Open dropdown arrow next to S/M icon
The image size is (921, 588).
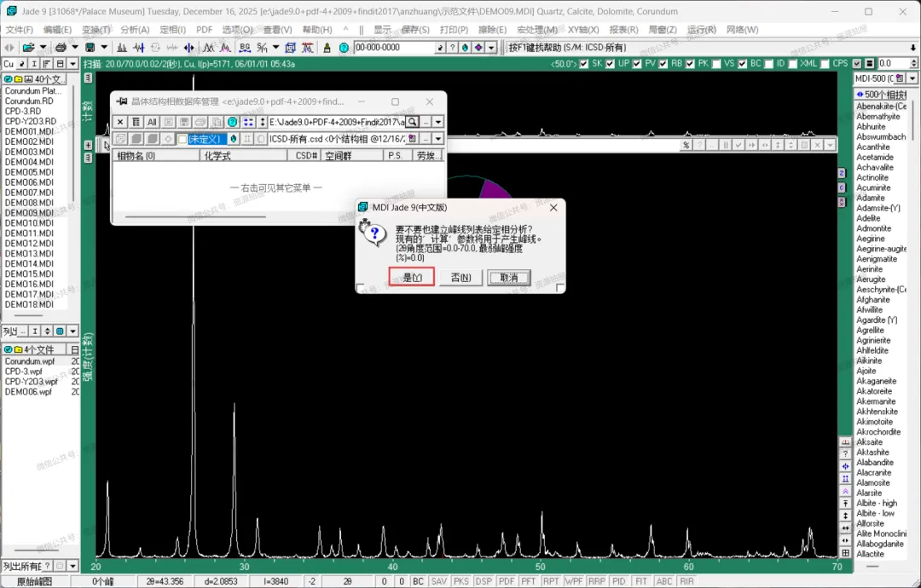coord(275,48)
